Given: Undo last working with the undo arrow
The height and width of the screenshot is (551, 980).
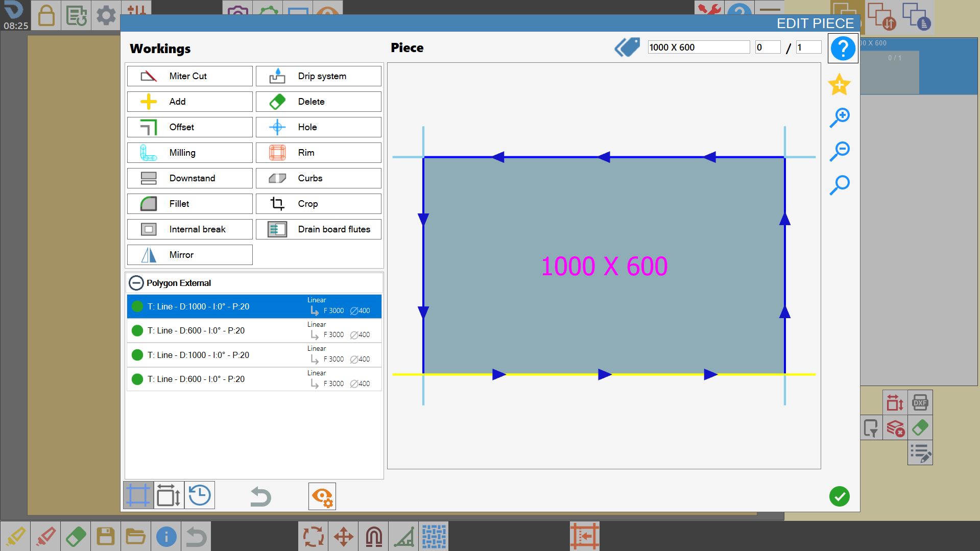Looking at the screenshot, I should pos(260,496).
